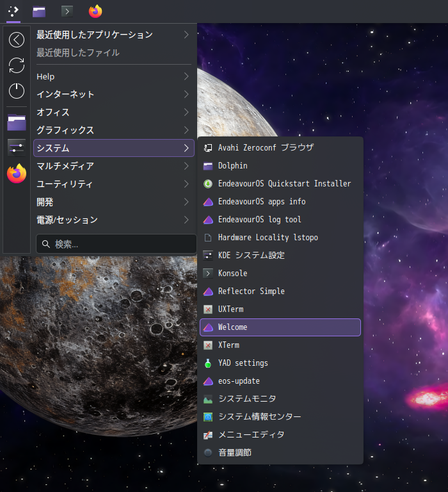This screenshot has width=448, height=492.
Task: Expand the ユーティリティ category arrow
Action: (x=186, y=184)
